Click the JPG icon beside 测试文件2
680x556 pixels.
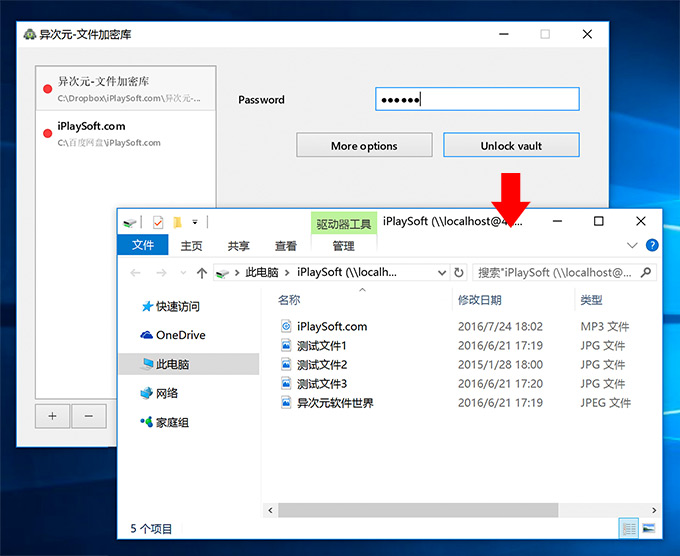point(286,364)
